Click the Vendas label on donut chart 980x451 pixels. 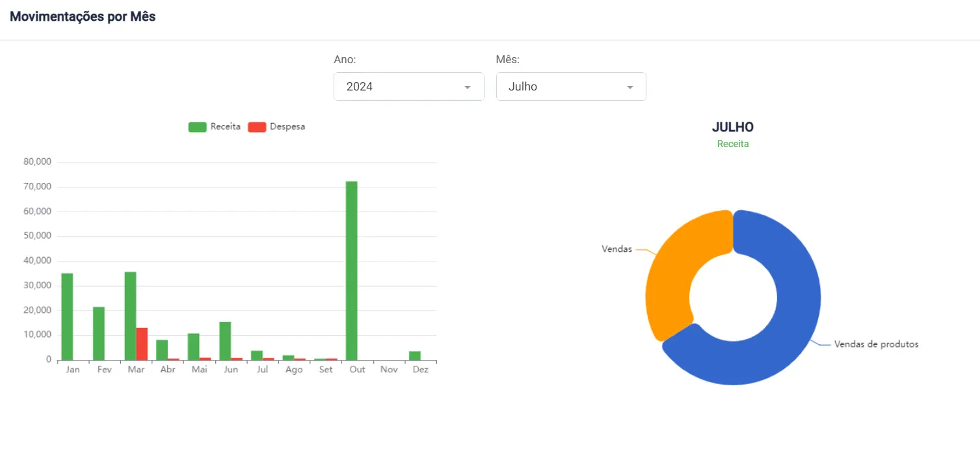[616, 249]
